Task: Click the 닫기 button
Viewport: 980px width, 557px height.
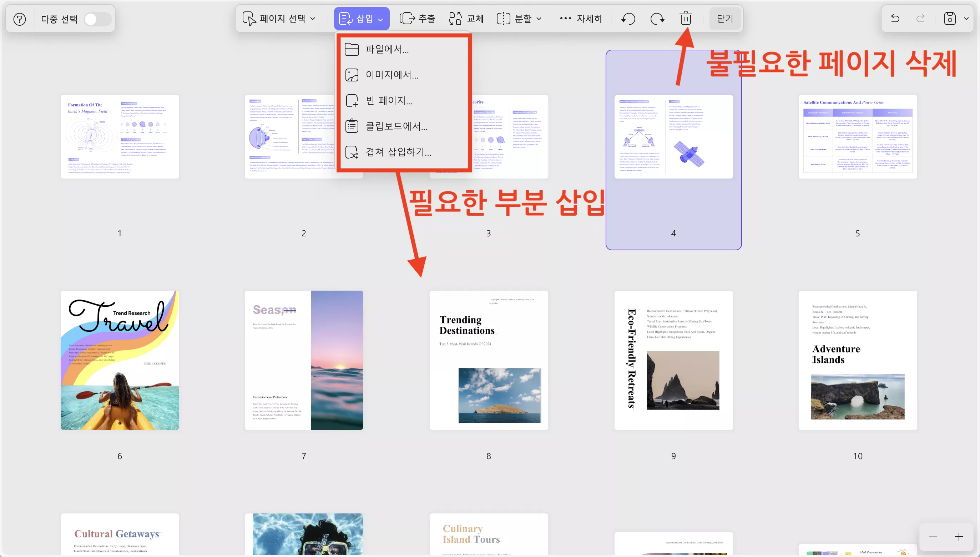Action: [x=724, y=18]
